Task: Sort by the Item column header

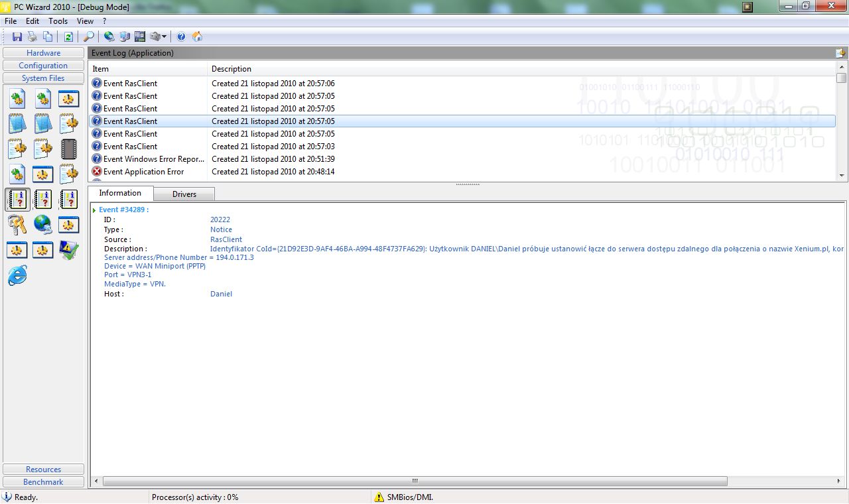Action: pyautogui.click(x=148, y=69)
